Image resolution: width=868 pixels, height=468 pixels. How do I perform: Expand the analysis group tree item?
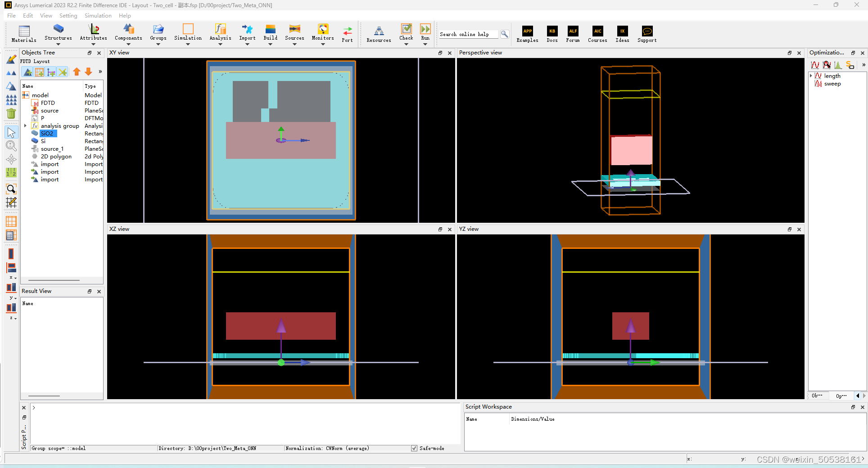coord(25,126)
